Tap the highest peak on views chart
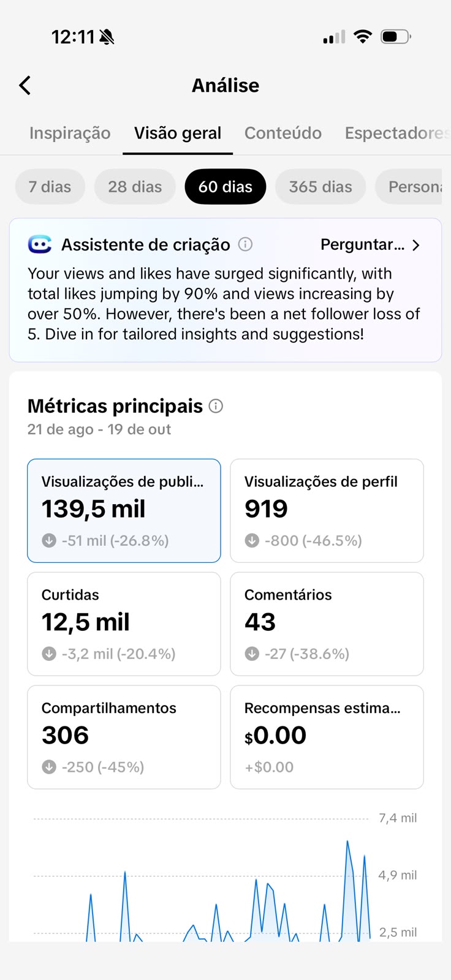 [347, 842]
